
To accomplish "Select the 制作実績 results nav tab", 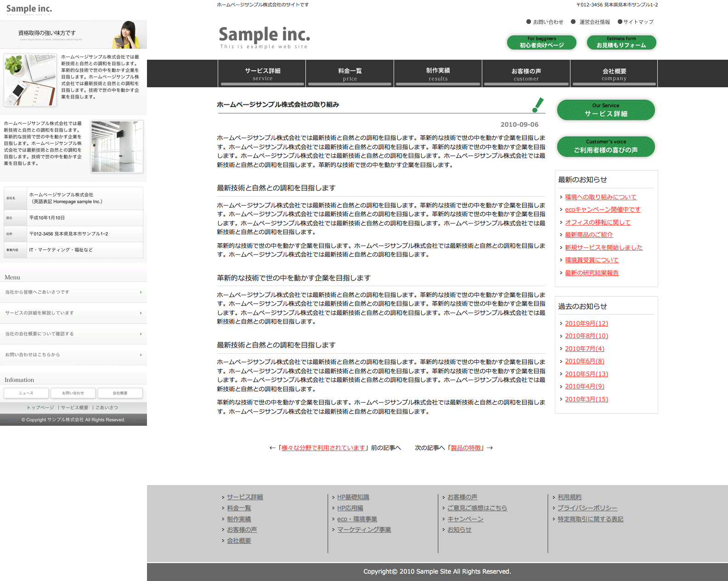I will pos(438,73).
